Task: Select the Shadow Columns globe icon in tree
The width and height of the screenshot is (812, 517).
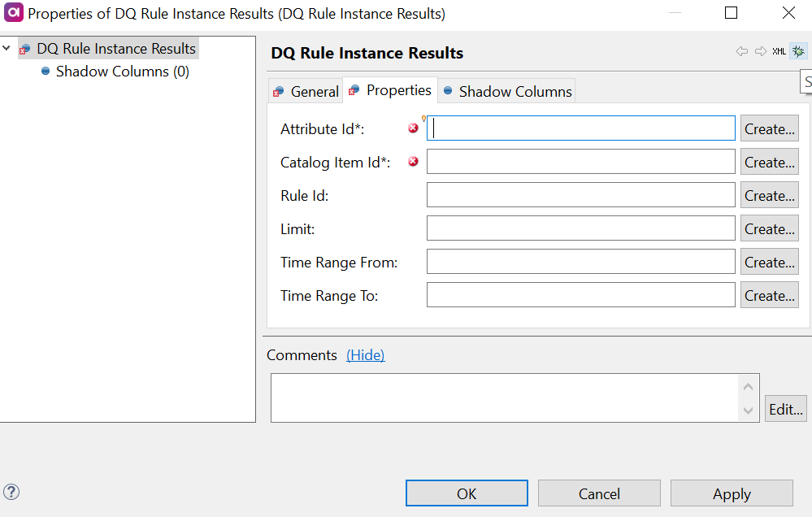Action: (x=46, y=72)
